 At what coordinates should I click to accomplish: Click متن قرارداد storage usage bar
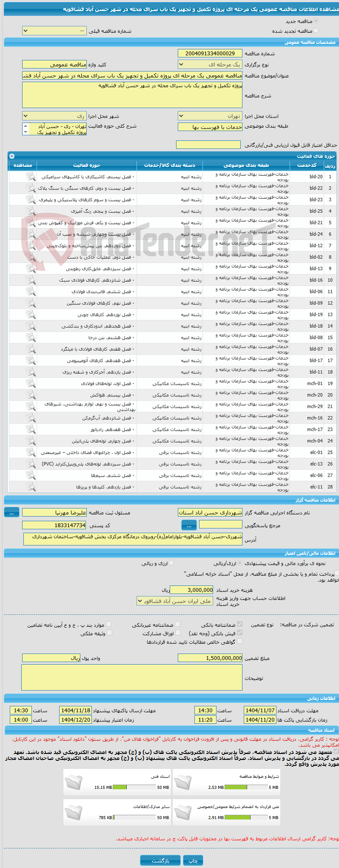click(x=246, y=818)
